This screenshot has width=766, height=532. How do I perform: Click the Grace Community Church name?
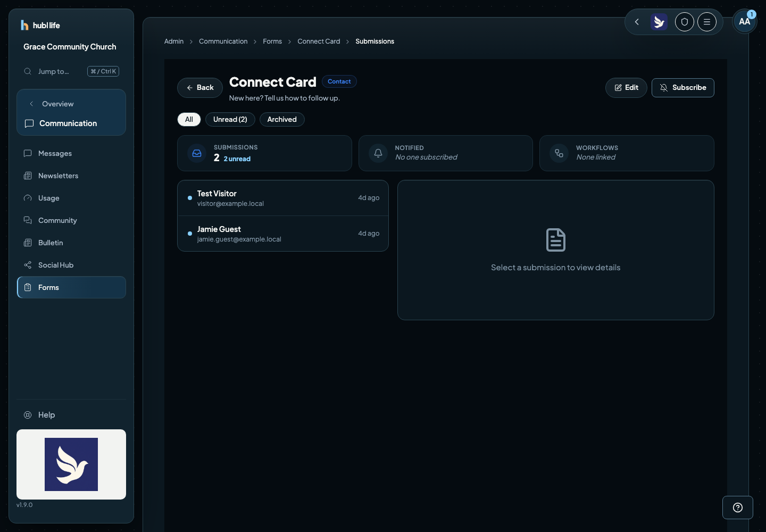[70, 47]
